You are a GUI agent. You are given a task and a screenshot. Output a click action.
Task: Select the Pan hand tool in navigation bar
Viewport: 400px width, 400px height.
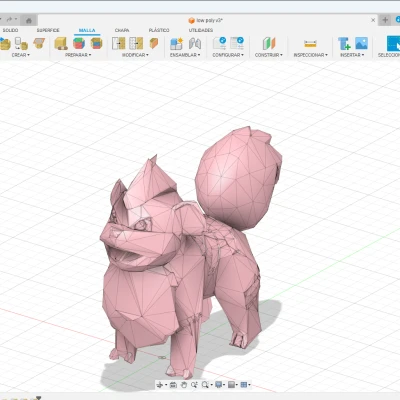coord(184,385)
